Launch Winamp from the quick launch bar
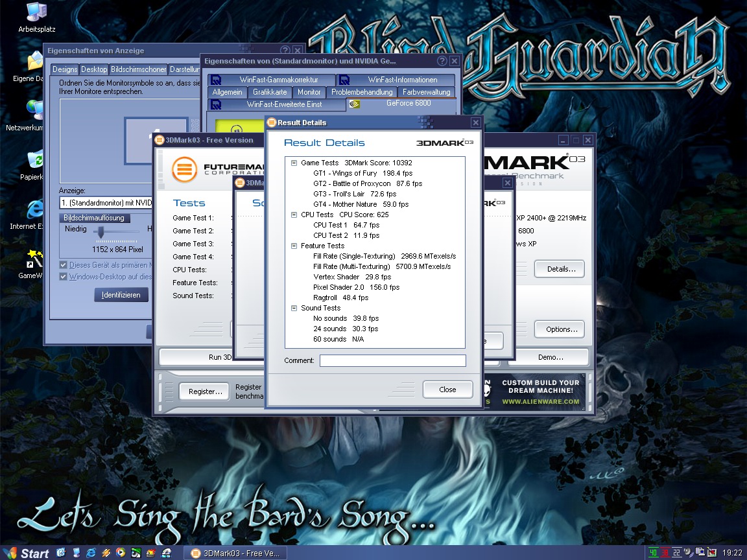 [x=106, y=553]
